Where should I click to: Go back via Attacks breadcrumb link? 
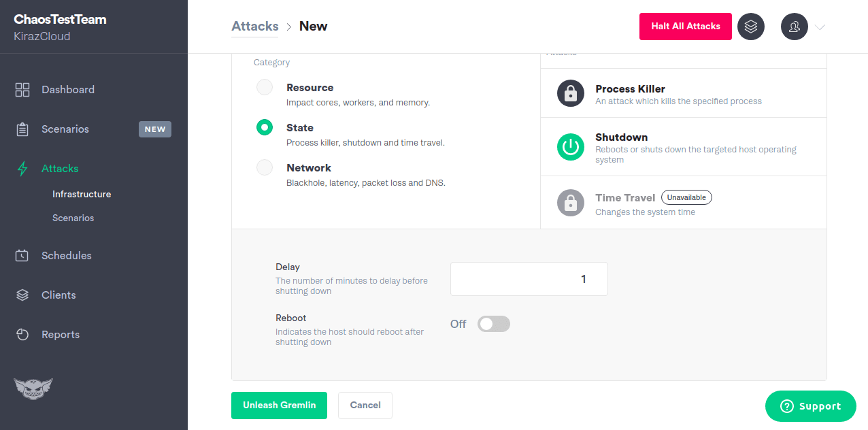pos(255,27)
